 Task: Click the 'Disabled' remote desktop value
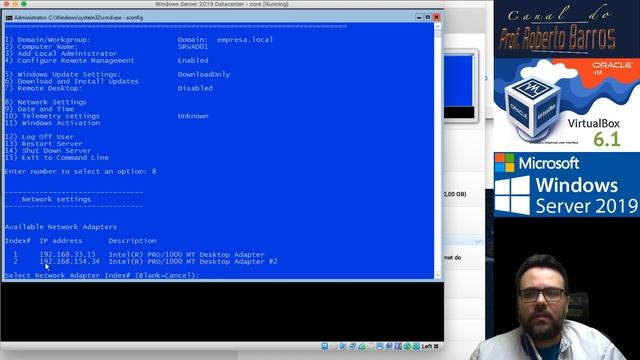[x=195, y=88]
